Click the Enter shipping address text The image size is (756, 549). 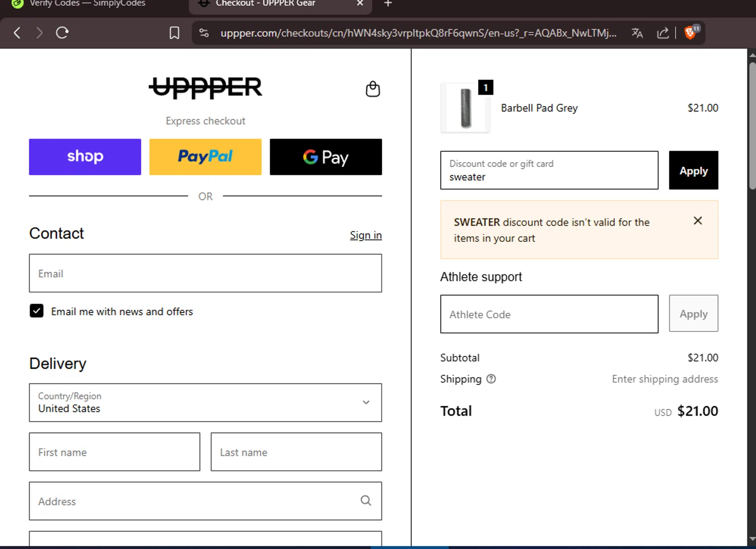tap(665, 379)
